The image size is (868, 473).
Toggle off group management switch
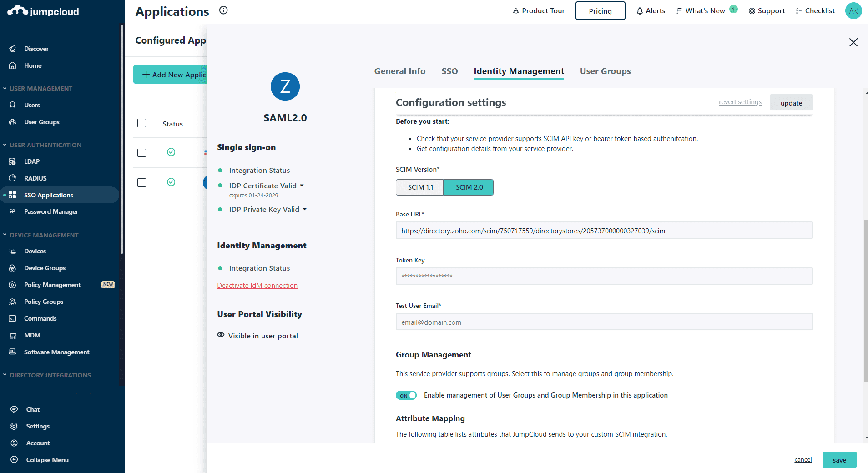[x=406, y=395]
